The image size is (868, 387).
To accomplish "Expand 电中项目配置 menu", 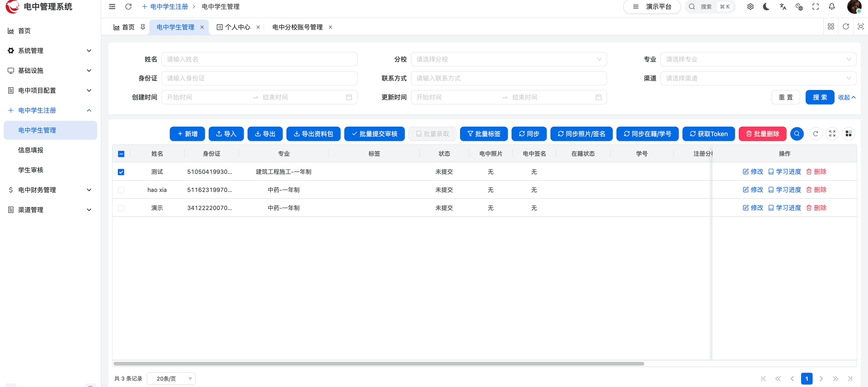I will tap(51, 90).
